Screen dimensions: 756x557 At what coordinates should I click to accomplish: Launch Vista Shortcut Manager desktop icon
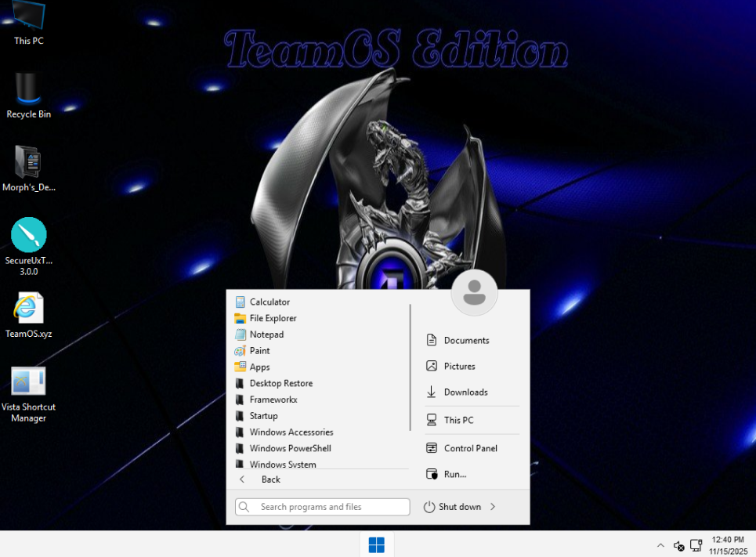[28, 395]
